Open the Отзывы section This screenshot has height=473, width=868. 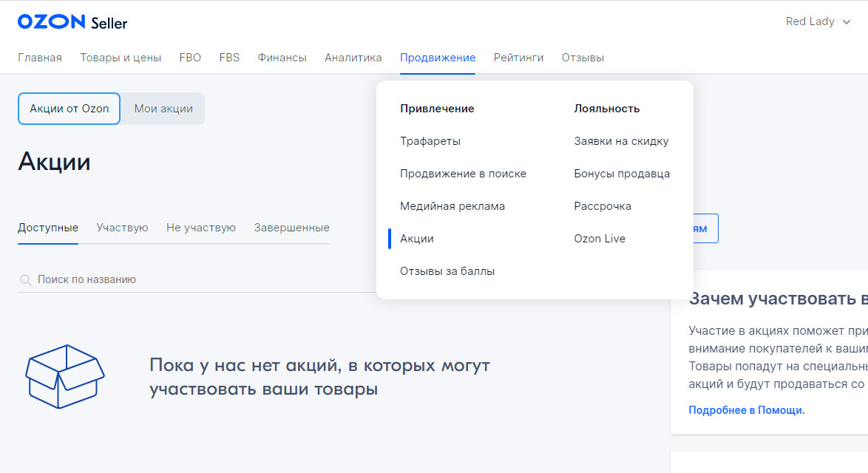pos(583,58)
